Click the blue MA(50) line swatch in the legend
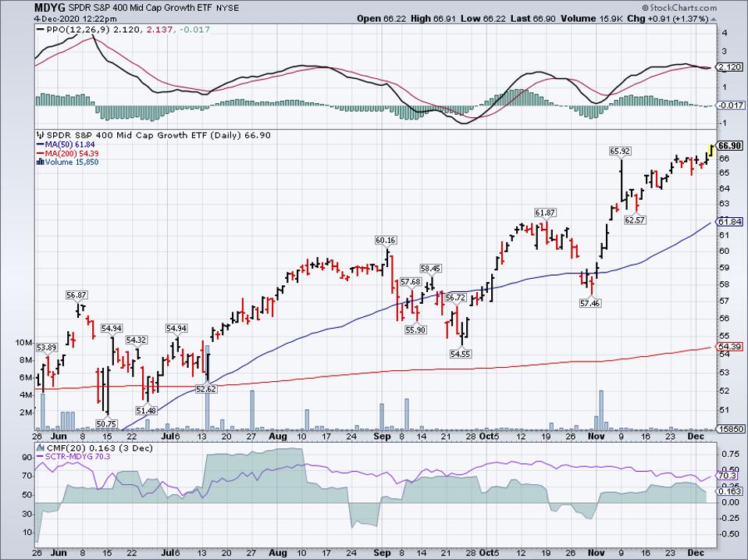The height and width of the screenshot is (560, 748). click(40, 144)
